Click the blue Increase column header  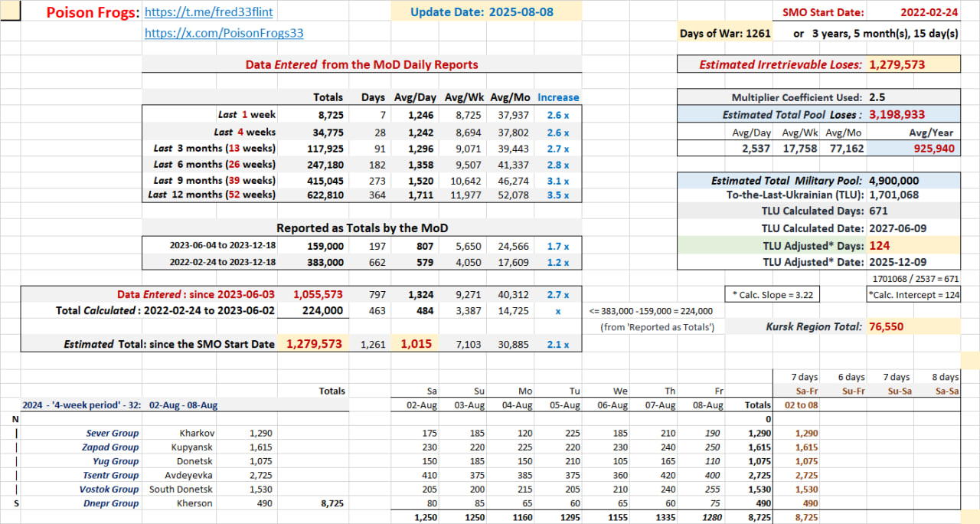point(558,97)
